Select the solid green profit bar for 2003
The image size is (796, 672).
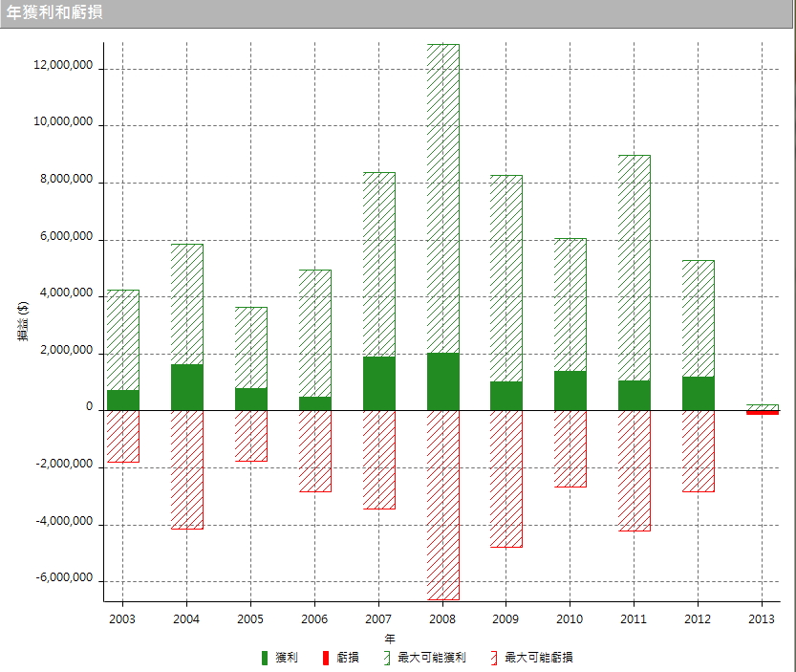pyautogui.click(x=123, y=401)
